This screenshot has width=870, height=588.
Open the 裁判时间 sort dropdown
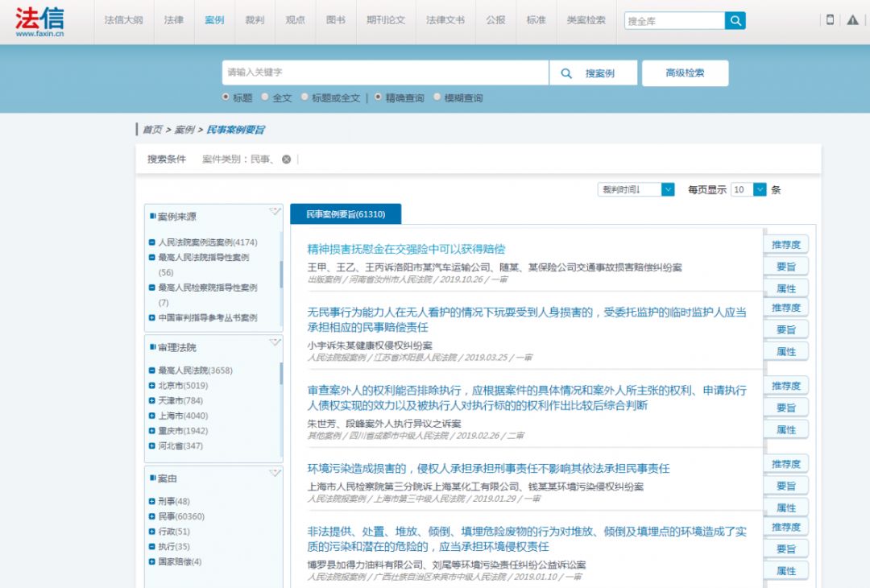coord(667,189)
